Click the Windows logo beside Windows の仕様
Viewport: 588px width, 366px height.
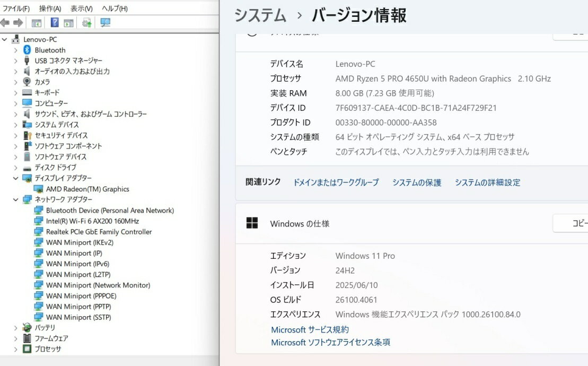[x=252, y=223]
